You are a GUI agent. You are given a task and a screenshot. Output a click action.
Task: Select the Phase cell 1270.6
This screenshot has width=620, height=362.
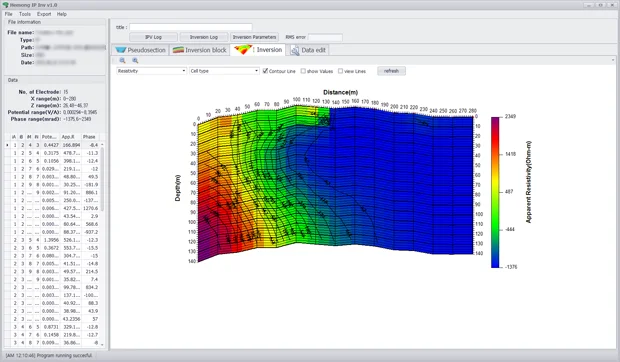click(90, 208)
